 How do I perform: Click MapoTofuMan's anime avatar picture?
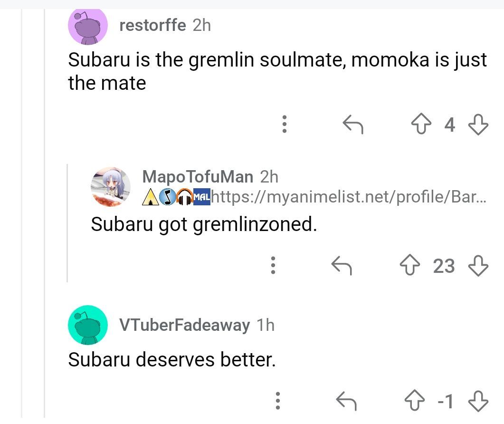111,186
